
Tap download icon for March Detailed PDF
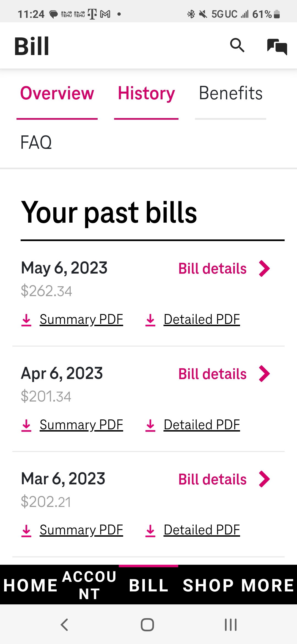click(150, 530)
